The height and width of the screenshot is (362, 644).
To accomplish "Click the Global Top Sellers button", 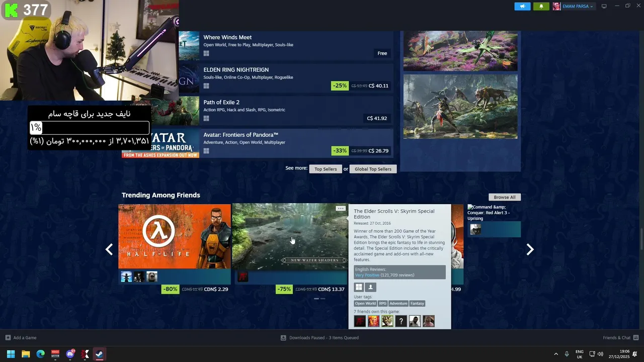I will pos(373,169).
